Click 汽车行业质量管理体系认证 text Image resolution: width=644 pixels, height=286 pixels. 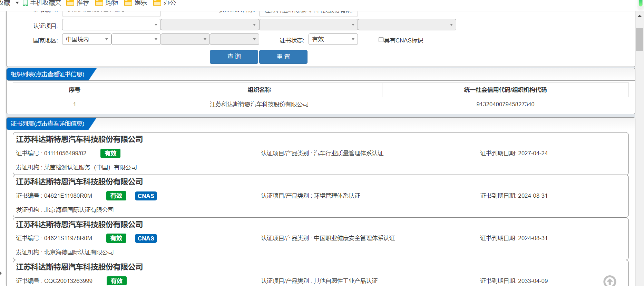tap(349, 153)
